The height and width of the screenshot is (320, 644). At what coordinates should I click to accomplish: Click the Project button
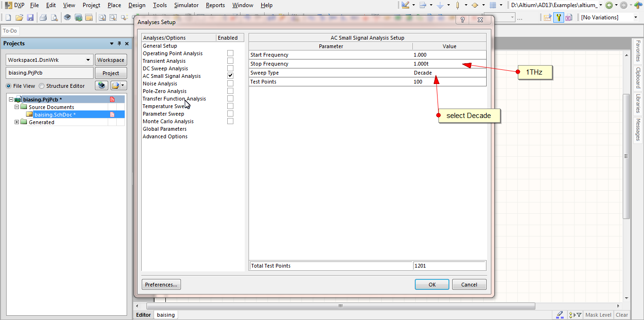[x=111, y=73]
